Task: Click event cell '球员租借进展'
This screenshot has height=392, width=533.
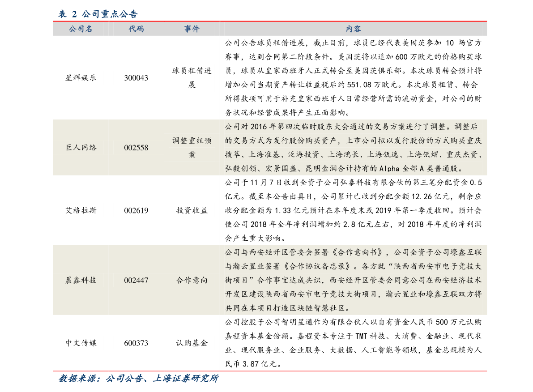Action: coord(192,78)
